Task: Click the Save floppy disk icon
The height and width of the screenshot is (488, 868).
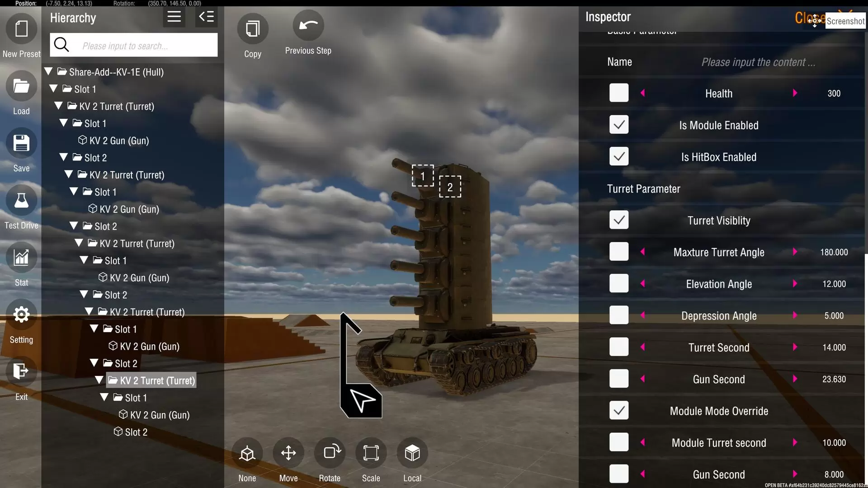Action: click(x=21, y=143)
